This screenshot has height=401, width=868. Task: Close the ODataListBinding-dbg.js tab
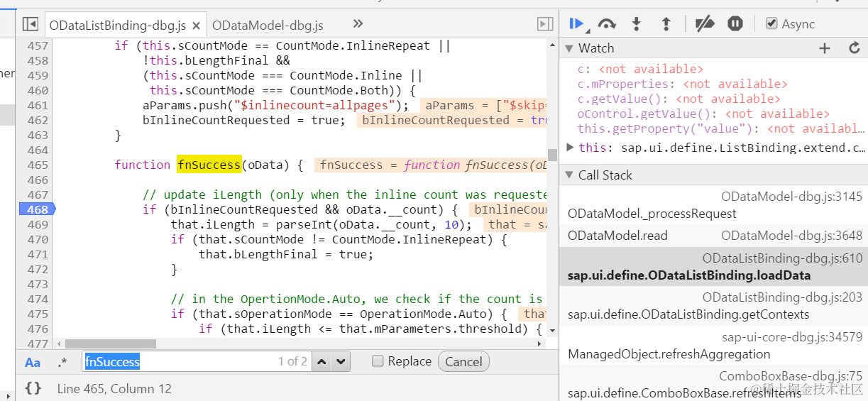197,26
